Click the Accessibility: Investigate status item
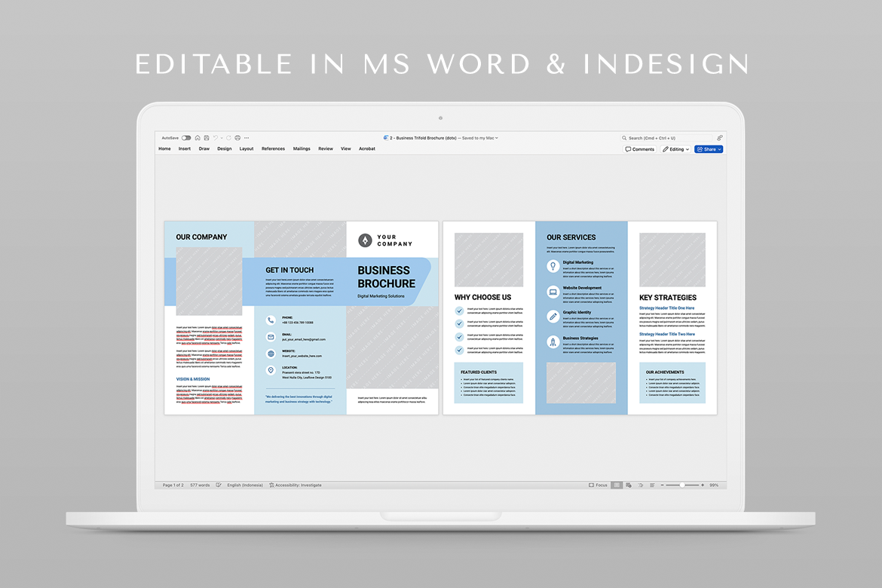882x588 pixels. click(296, 485)
